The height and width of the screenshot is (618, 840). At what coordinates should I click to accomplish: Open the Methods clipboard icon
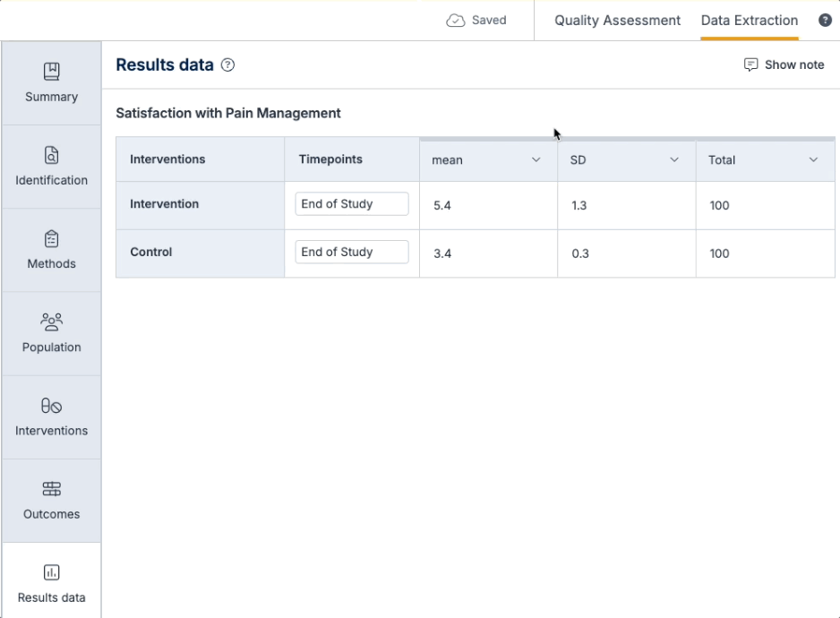[x=52, y=238]
